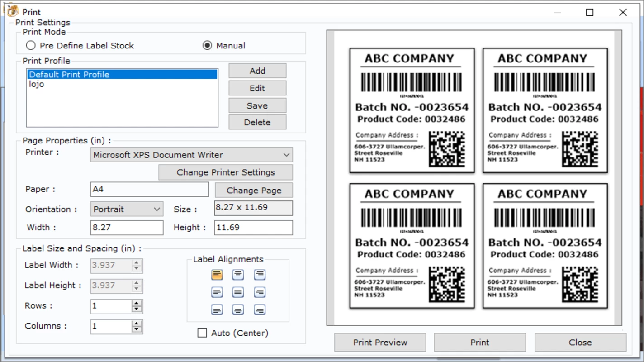The width and height of the screenshot is (644, 362).
Task: Click the top-right label preview
Action: [545, 110]
